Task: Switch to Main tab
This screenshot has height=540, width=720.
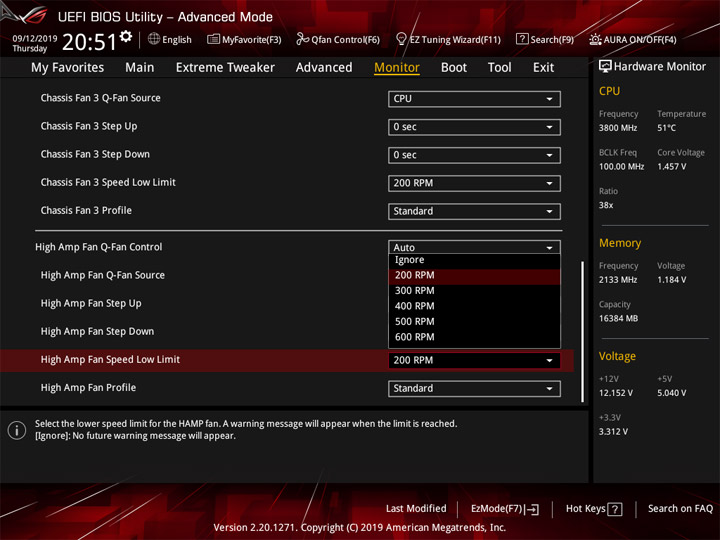Action: pos(140,68)
